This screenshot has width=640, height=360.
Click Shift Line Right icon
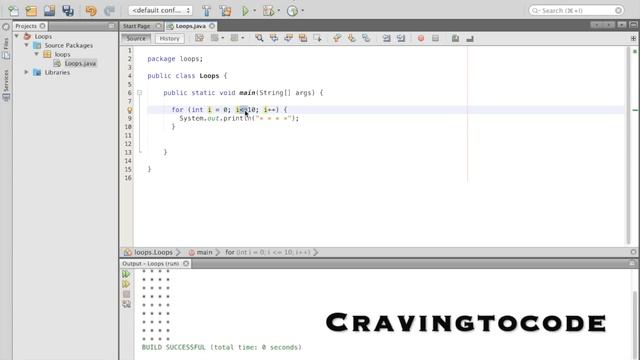click(x=401, y=38)
